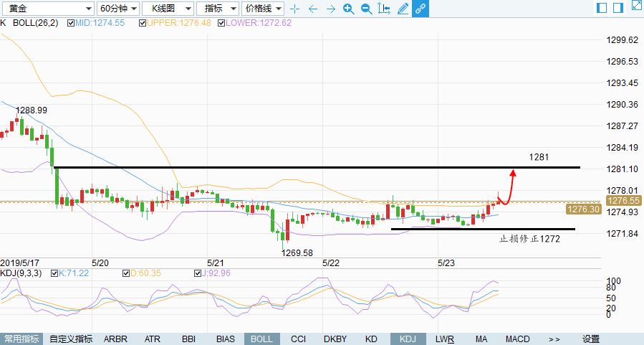The image size is (644, 345).
Task: Select the 自定义指标 tab
Action: [71, 339]
